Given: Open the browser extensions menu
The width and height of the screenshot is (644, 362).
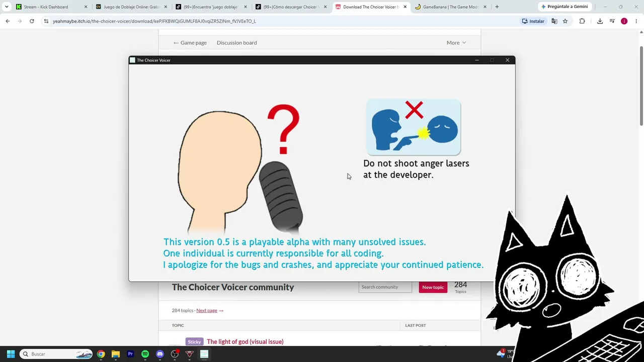Looking at the screenshot, I should (x=582, y=21).
